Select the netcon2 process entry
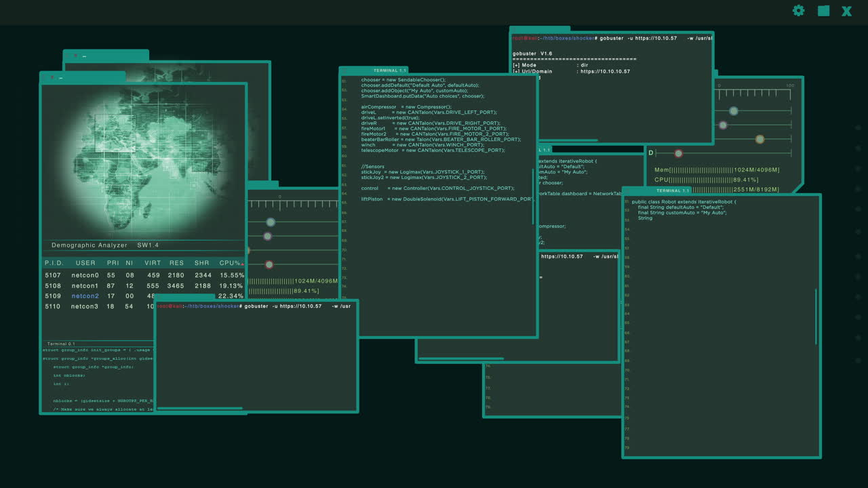Image resolution: width=868 pixels, height=488 pixels. coord(85,296)
